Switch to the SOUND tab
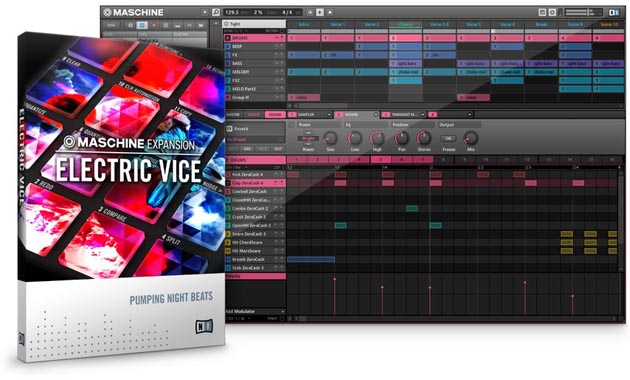The width and height of the screenshot is (630, 380). coord(275,115)
